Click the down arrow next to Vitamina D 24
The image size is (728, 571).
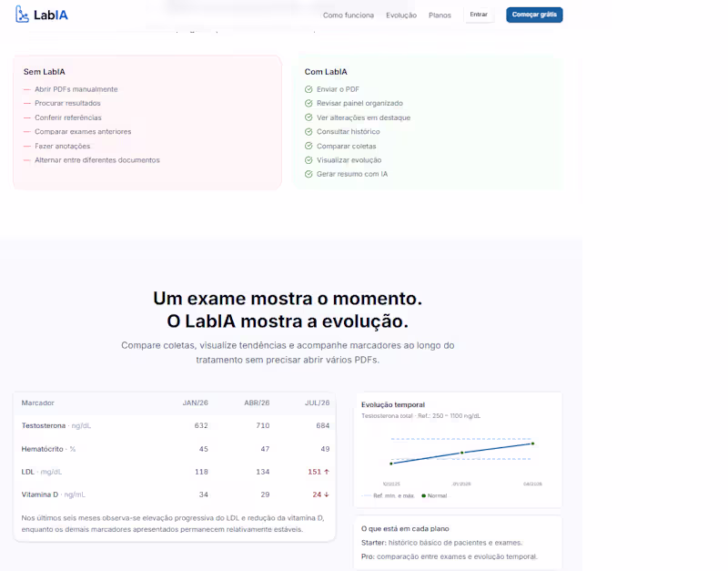pyautogui.click(x=327, y=495)
